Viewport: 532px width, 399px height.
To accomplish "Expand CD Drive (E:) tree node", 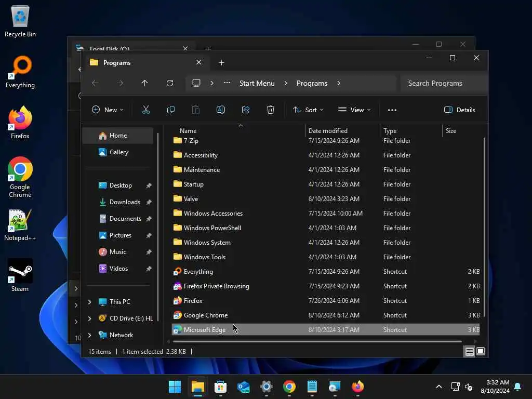I will click(89, 318).
